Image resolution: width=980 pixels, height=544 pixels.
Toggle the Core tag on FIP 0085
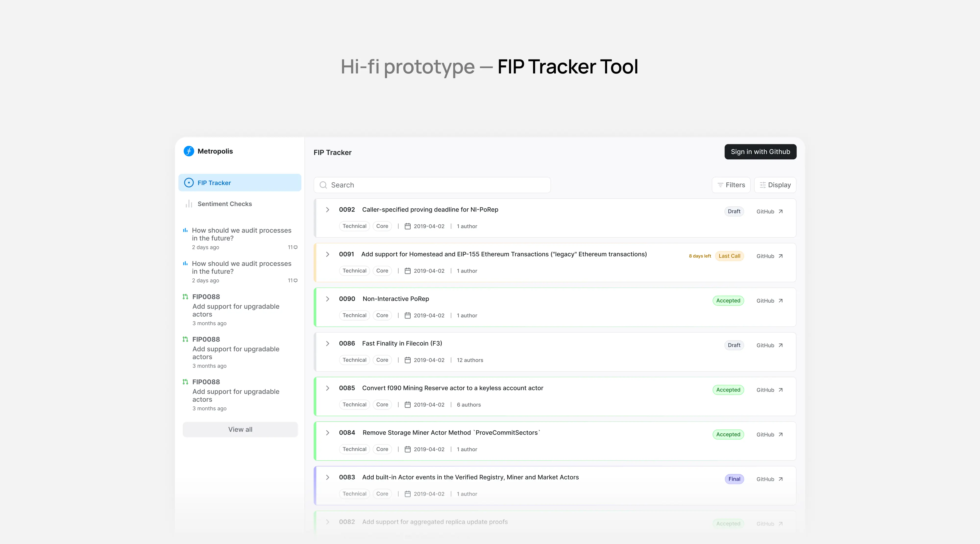pyautogui.click(x=382, y=404)
